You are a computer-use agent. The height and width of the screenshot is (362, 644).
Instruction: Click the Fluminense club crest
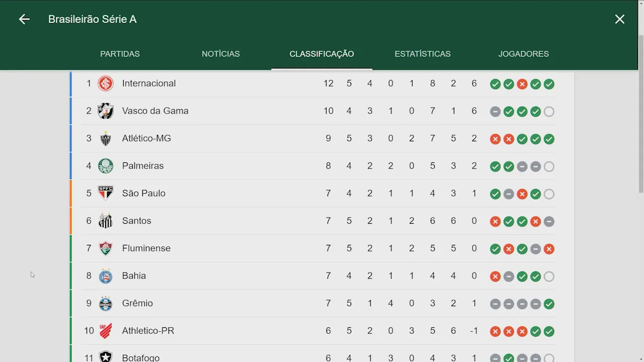pyautogui.click(x=106, y=248)
